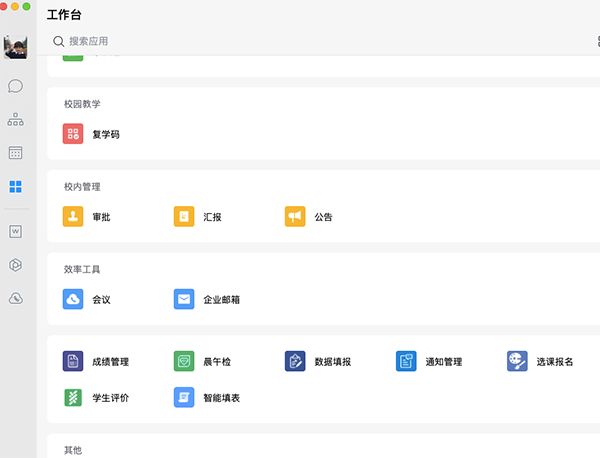
Task: Click the 晨午检 app label
Action: tap(217, 362)
